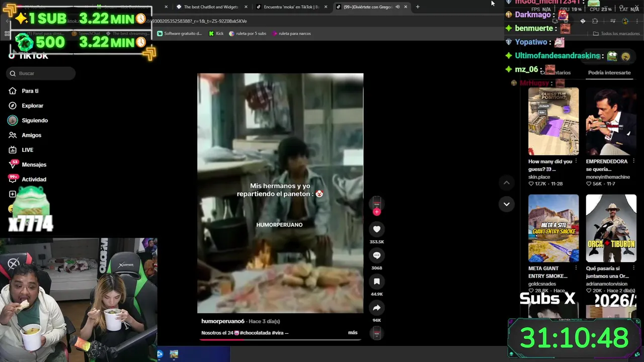
Task: Open goldcsnades creator link
Action: coord(542,284)
